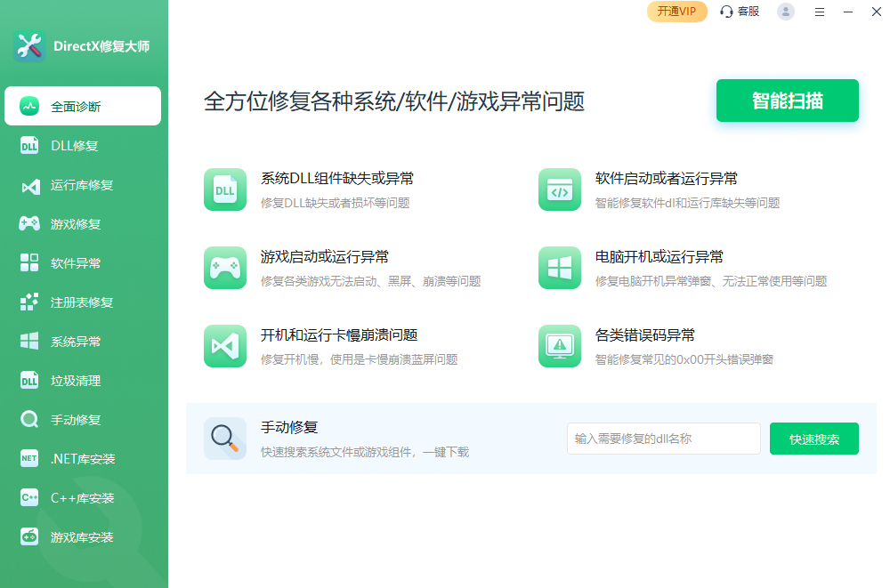Open C++库安装 sidebar item
890x588 pixels.
[x=83, y=498]
